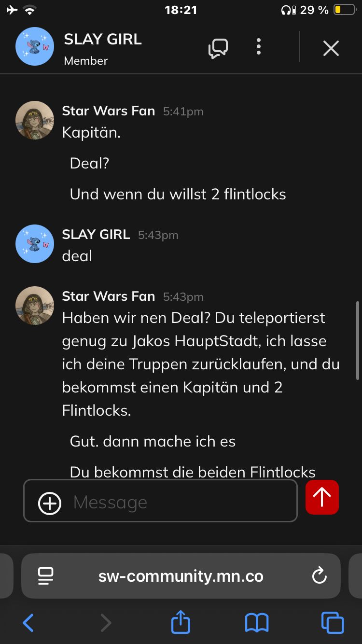Send message with red arrow button

coord(322,497)
